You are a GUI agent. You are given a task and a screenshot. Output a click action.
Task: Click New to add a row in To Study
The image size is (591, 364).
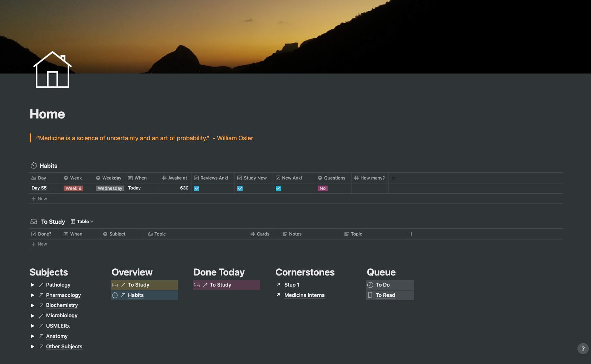coord(39,244)
